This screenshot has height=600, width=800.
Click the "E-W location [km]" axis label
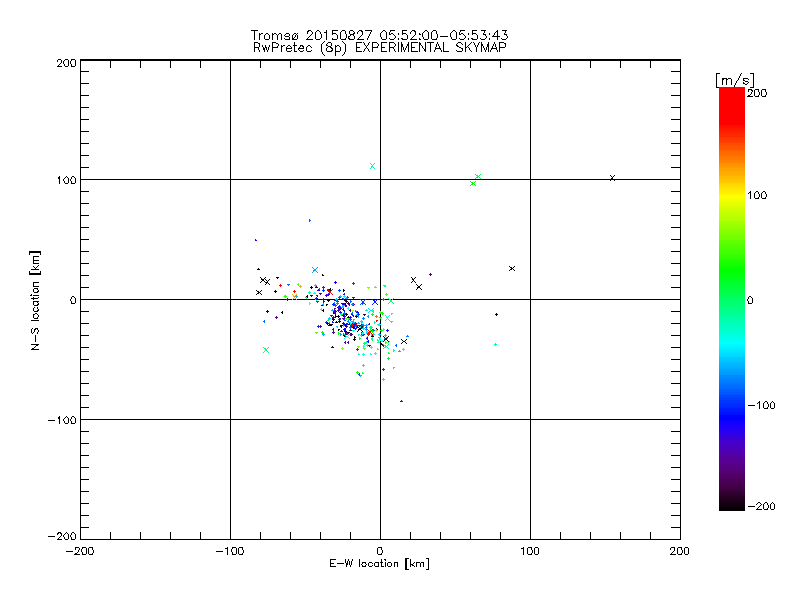[379, 564]
